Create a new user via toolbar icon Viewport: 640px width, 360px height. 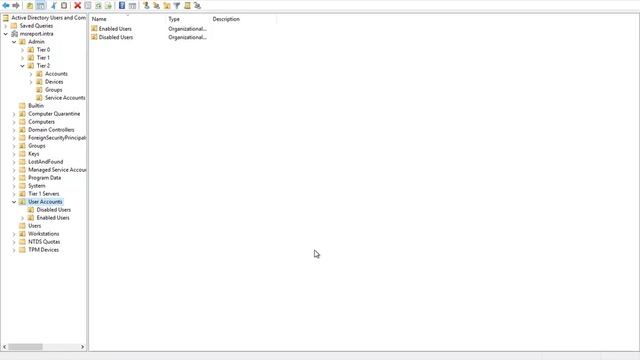[146, 6]
